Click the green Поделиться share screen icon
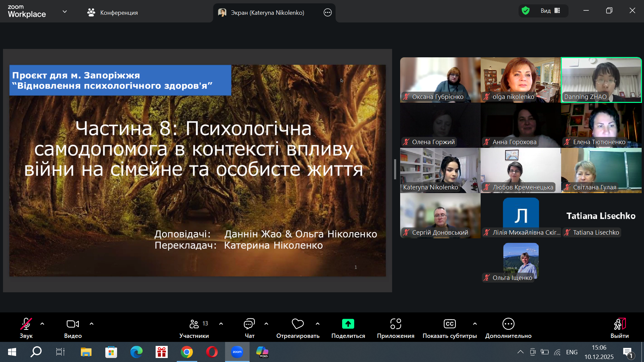644x362 pixels. pos(348,324)
